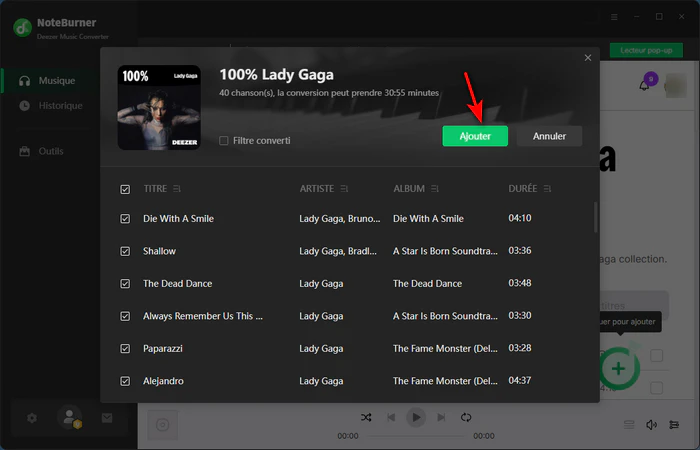Open the notifications bell icon
This screenshot has width=700, height=450.
(644, 85)
